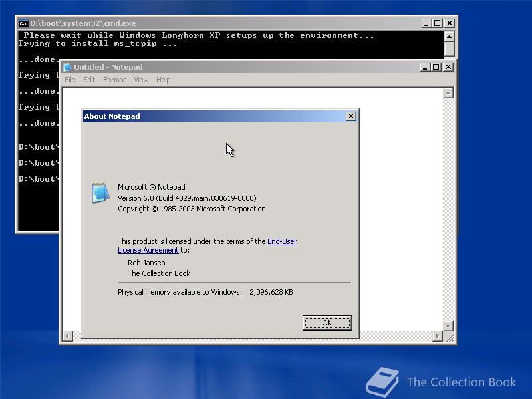Screen dimensions: 532x399
Task: Open the Notepad Format menu
Action: (114, 80)
